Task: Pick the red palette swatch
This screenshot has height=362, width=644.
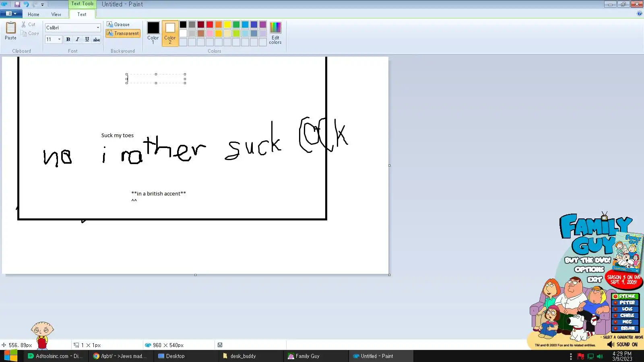Action: [x=210, y=25]
